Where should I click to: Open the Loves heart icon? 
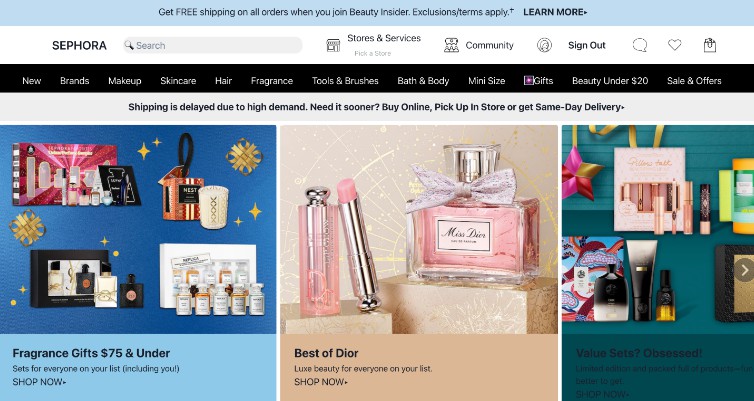675,45
